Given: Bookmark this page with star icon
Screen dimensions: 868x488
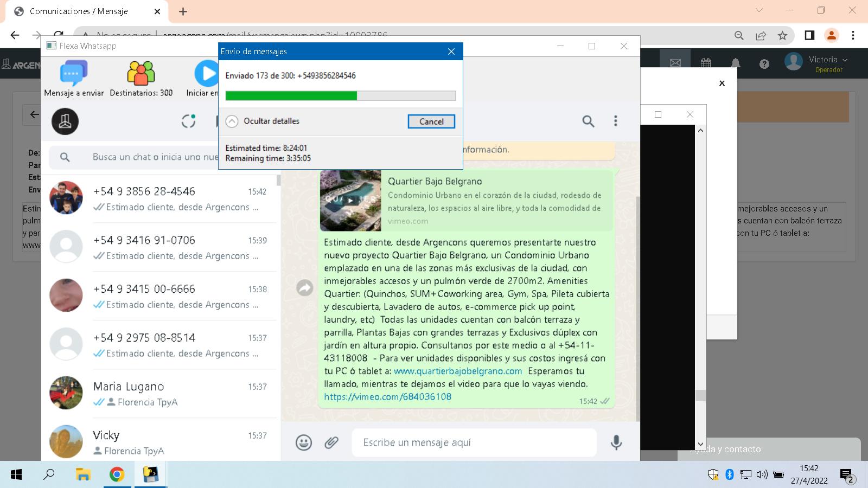Looking at the screenshot, I should coord(782,35).
